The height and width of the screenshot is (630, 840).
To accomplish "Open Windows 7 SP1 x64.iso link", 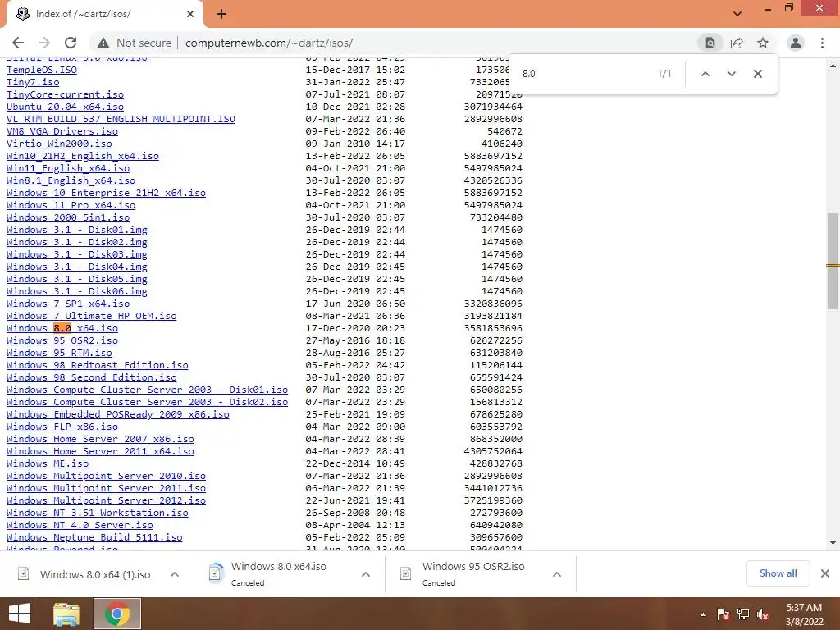I will pyautogui.click(x=68, y=304).
